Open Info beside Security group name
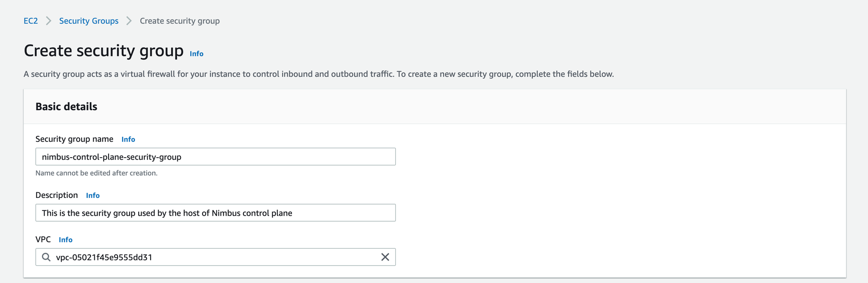The width and height of the screenshot is (868, 283). click(x=128, y=139)
